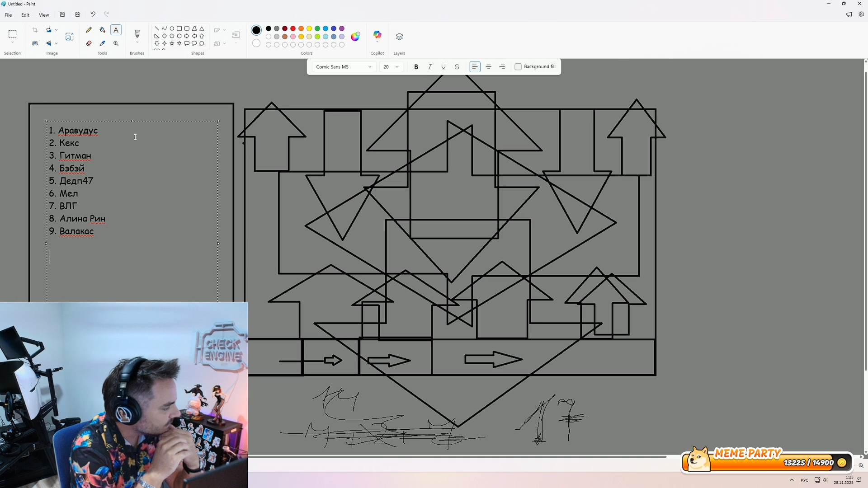Open the File menu
868x488 pixels.
click(x=8, y=15)
